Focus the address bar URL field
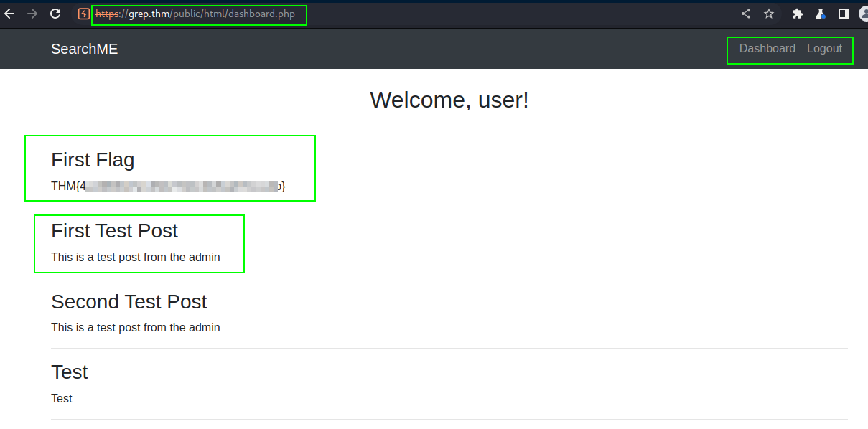868x429 pixels. pos(402,14)
